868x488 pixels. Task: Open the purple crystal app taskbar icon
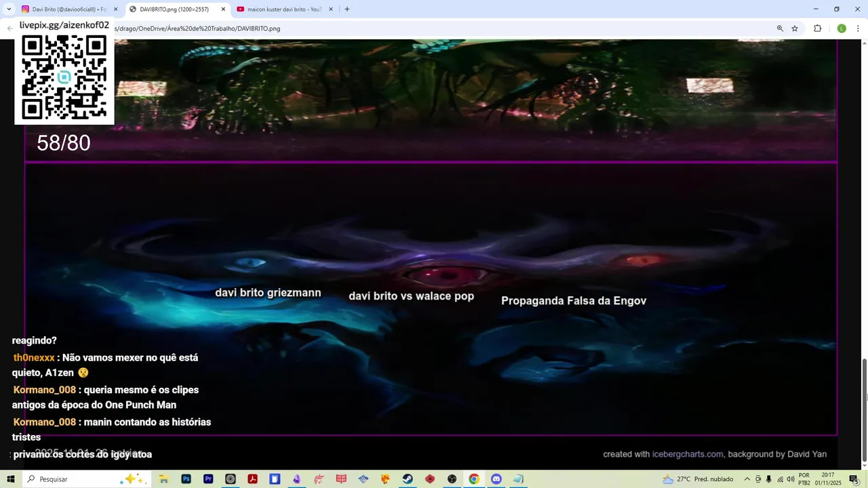(297, 479)
